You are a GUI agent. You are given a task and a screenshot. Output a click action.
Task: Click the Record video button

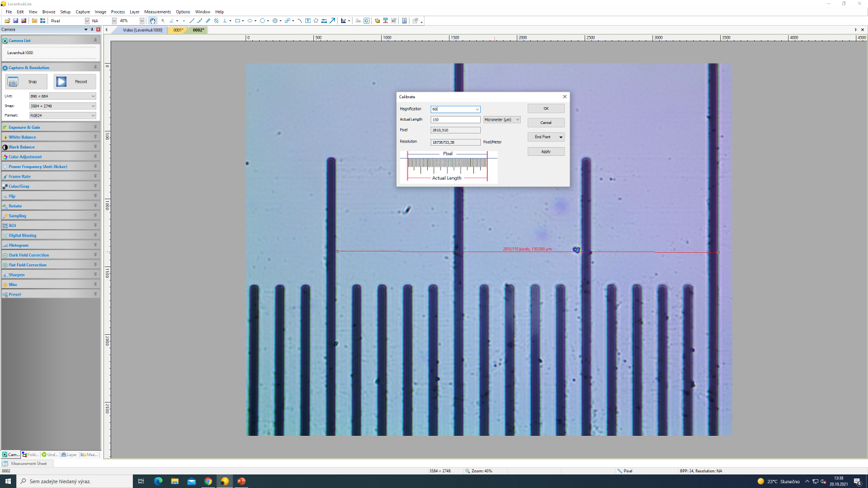tap(75, 81)
